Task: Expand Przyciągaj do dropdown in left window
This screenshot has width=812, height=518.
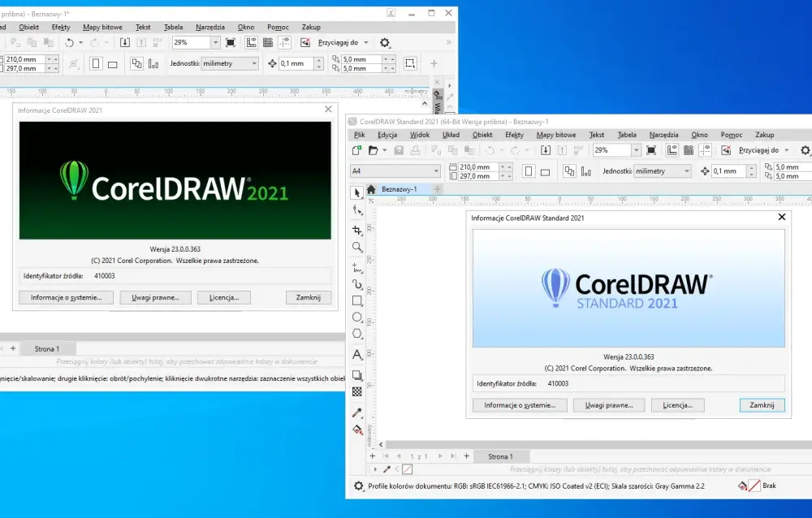Action: click(366, 42)
